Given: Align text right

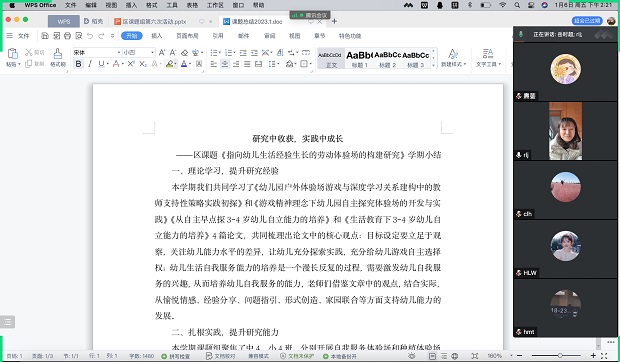Looking at the screenshot, I should (x=236, y=64).
